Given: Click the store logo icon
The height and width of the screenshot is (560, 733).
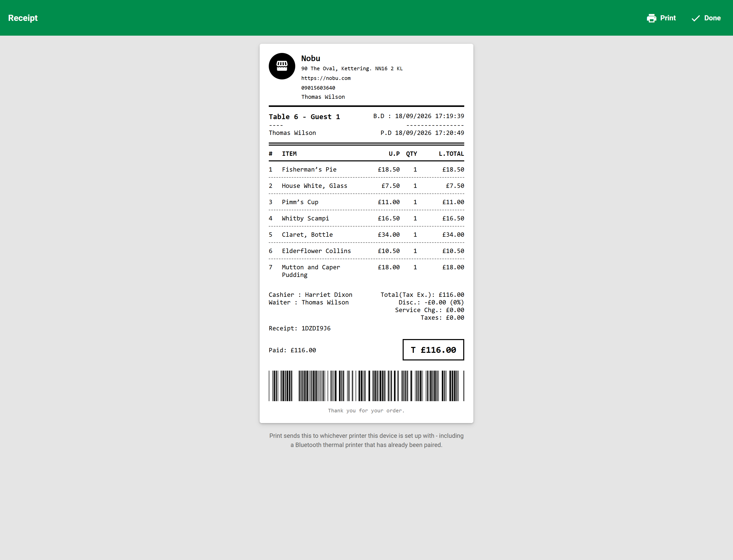Looking at the screenshot, I should 282,66.
